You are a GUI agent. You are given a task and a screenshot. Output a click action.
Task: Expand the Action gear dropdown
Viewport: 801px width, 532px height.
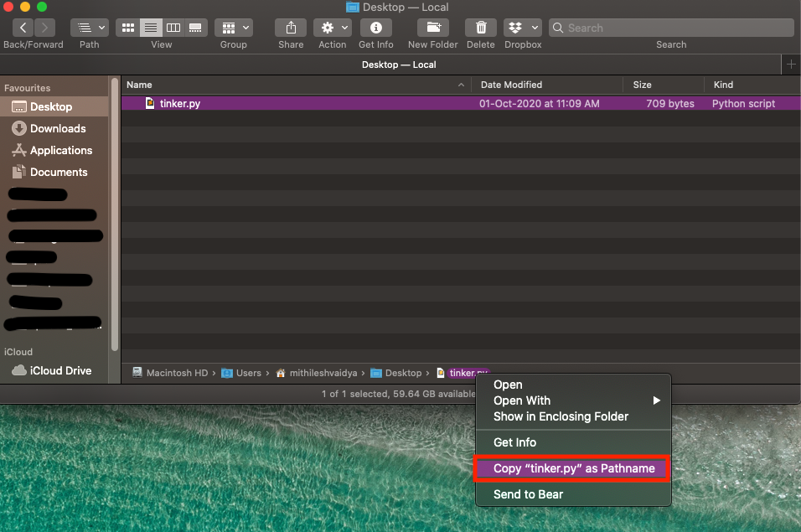point(332,28)
